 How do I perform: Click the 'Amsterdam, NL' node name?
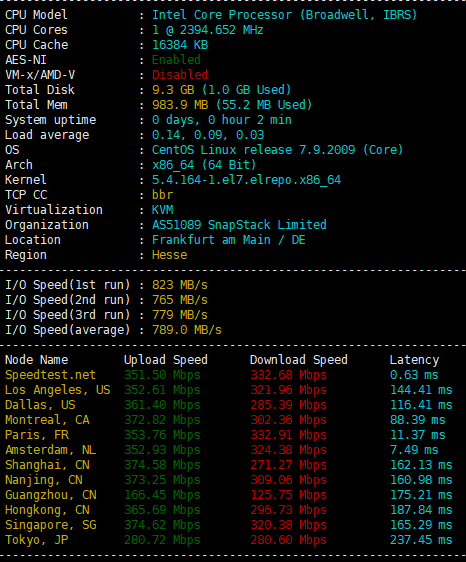click(50, 450)
